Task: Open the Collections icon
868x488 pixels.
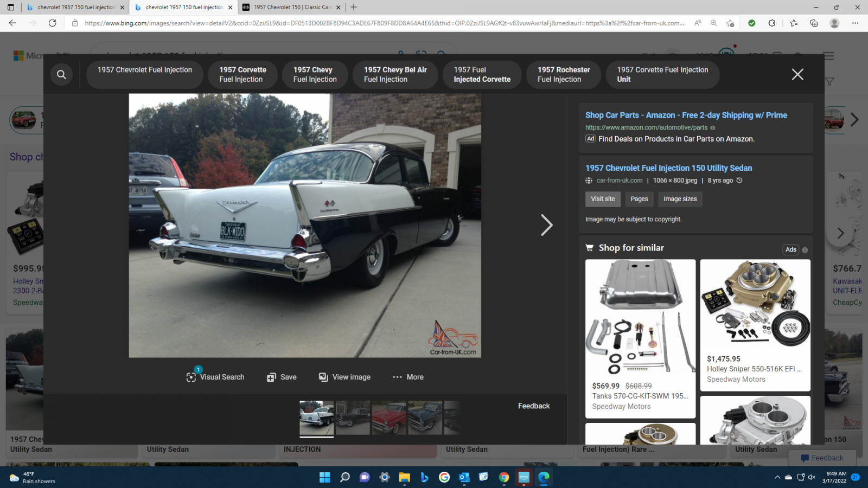Action: click(814, 23)
